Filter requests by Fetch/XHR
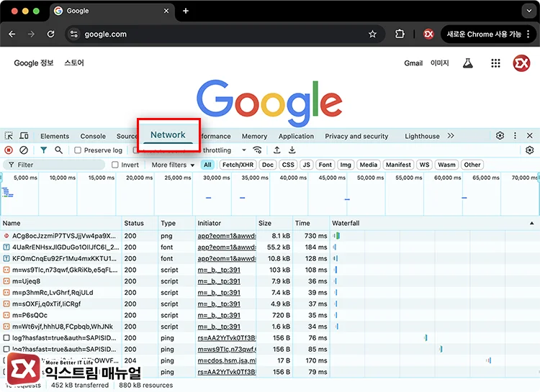This screenshot has width=540, height=392. click(238, 165)
